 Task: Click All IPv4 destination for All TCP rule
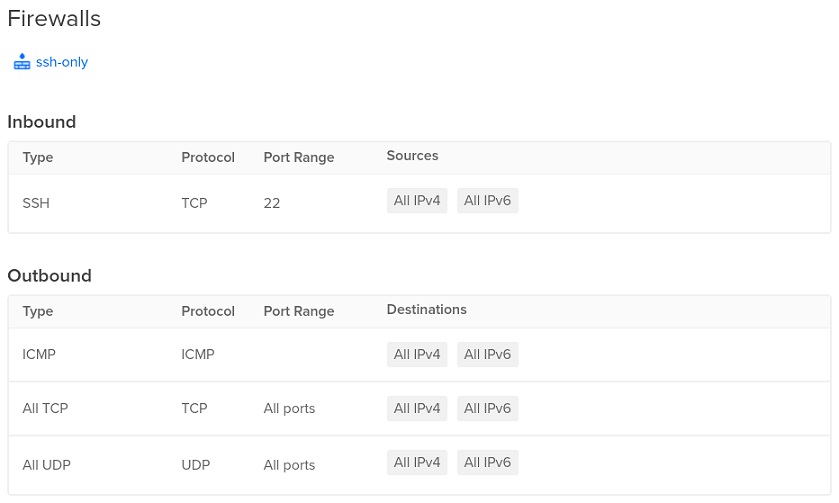tap(417, 408)
